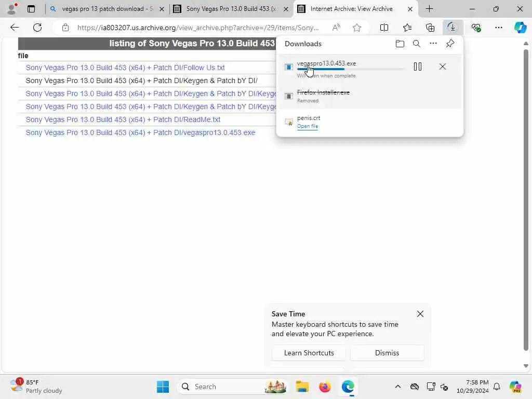Open the weather widget showing 85°F
The width and height of the screenshot is (532, 399).
[36, 387]
